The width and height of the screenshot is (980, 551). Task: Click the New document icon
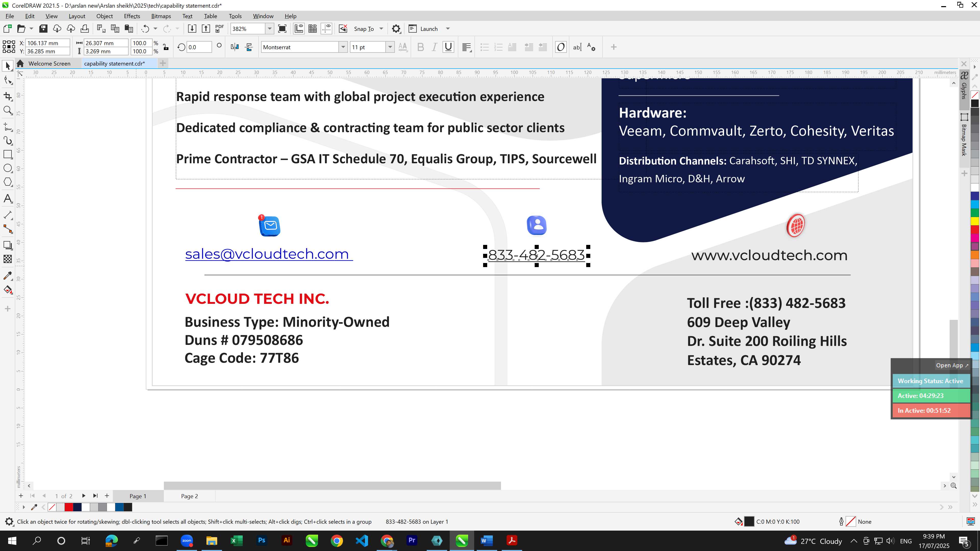tap(8, 29)
